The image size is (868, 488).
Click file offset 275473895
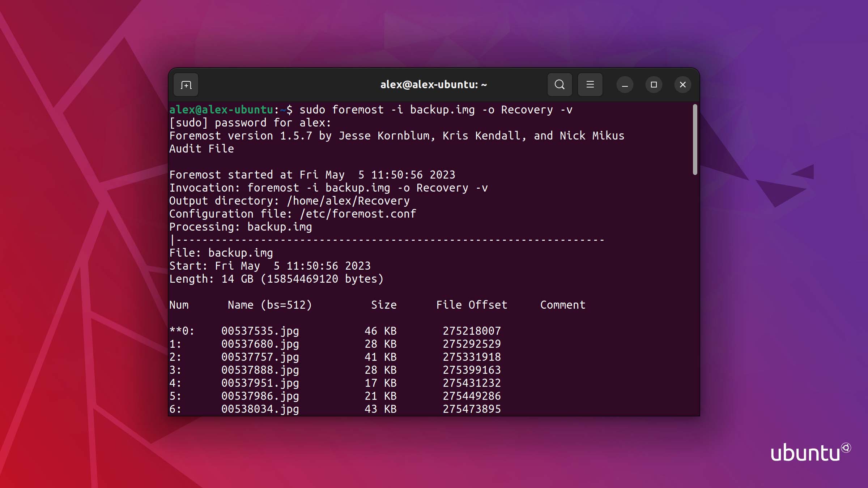click(472, 409)
